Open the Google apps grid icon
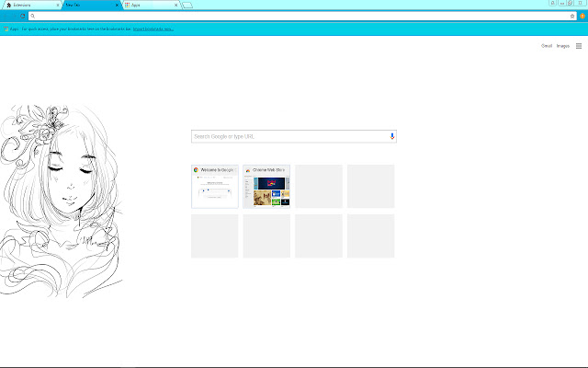Image resolution: width=588 pixels, height=368 pixels. 579,46
